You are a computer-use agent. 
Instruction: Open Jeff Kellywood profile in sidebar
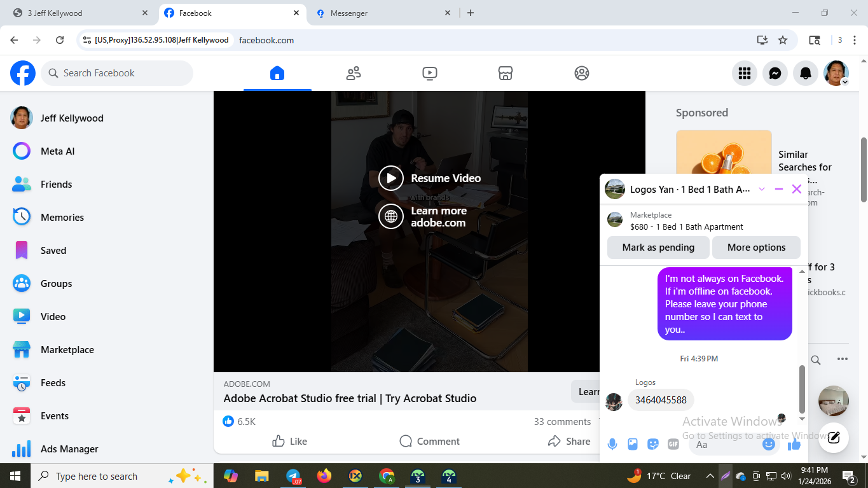pyautogui.click(x=106, y=118)
